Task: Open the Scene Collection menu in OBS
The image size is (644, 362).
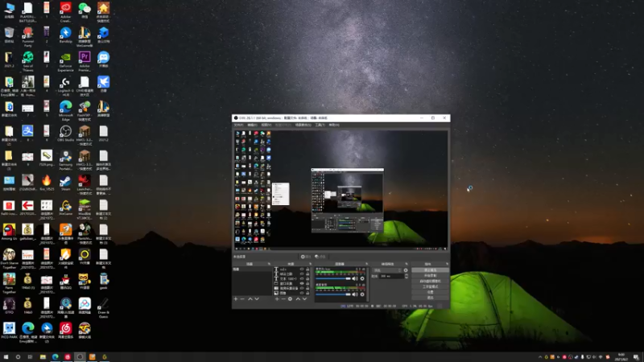Action: [303, 125]
